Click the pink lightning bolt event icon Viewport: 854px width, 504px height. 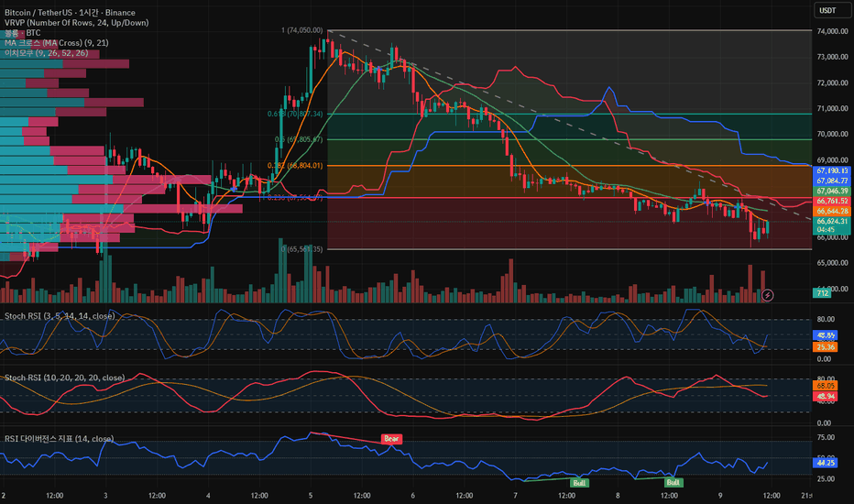click(x=767, y=295)
